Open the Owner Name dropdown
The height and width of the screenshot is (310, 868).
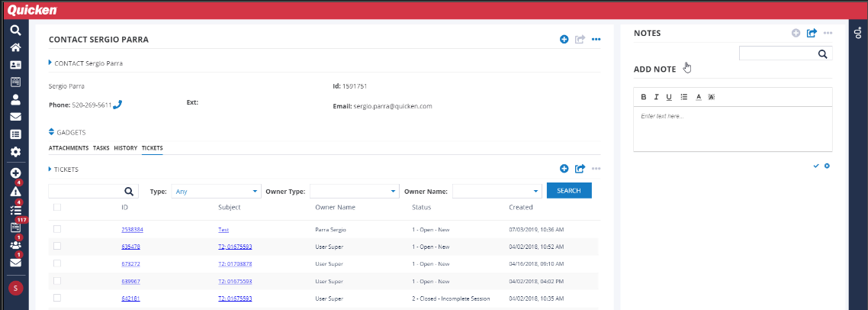tap(497, 192)
